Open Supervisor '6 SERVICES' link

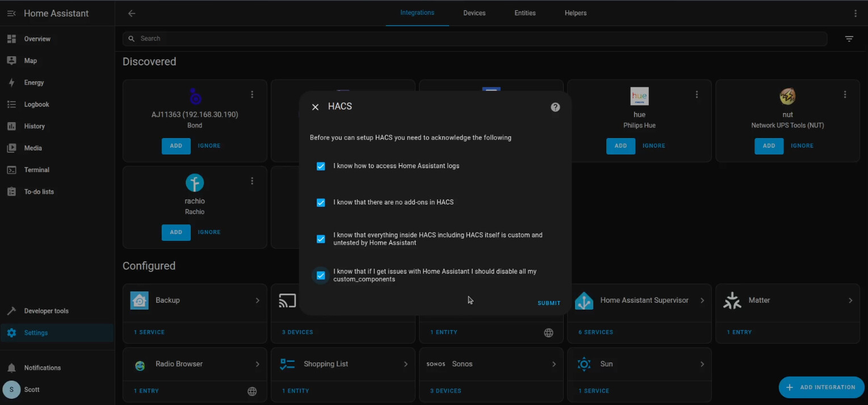(596, 332)
